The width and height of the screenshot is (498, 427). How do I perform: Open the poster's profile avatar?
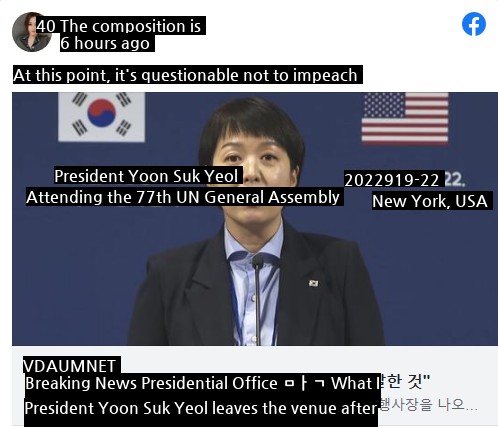click(31, 32)
